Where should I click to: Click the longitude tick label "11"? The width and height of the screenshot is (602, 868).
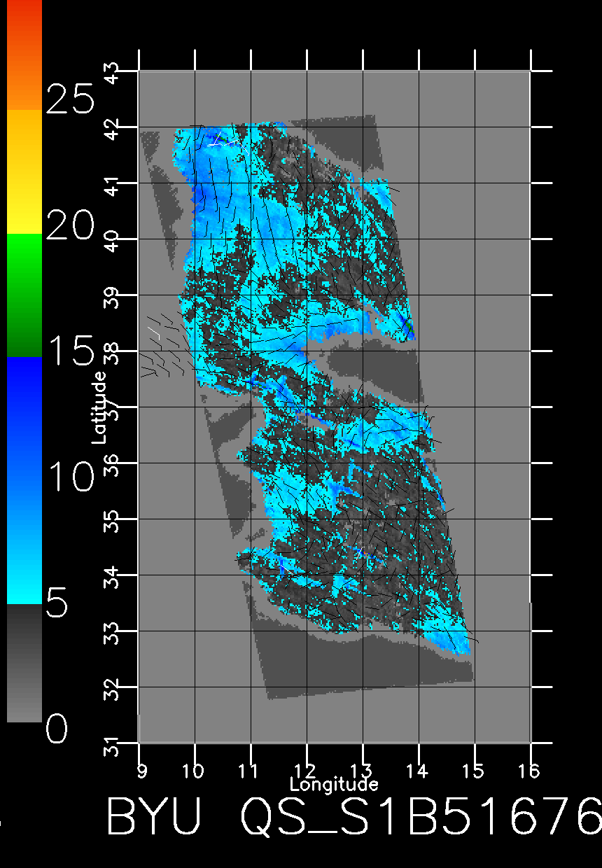tap(249, 771)
